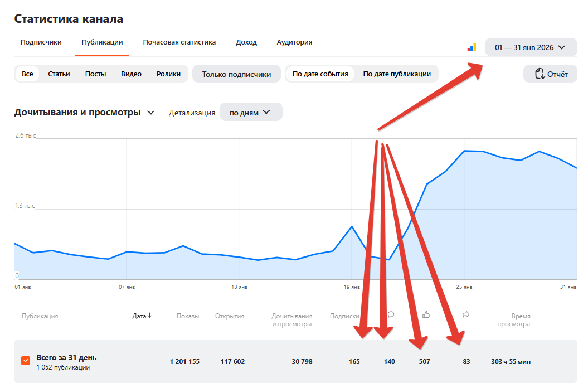The width and height of the screenshot is (588, 388).
Task: Click the 1 052 публикации label
Action: point(63,367)
